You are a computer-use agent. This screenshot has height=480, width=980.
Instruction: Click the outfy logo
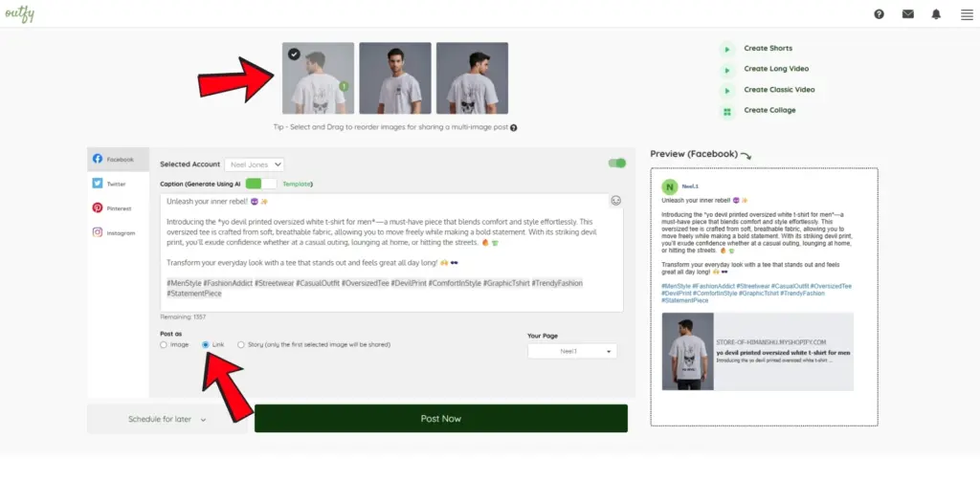[19, 14]
